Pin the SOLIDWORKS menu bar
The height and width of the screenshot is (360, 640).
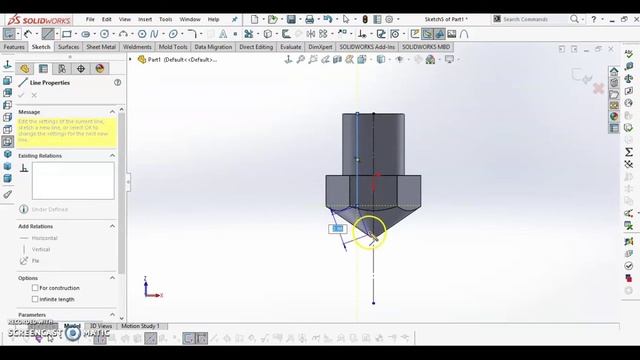tap(235, 19)
